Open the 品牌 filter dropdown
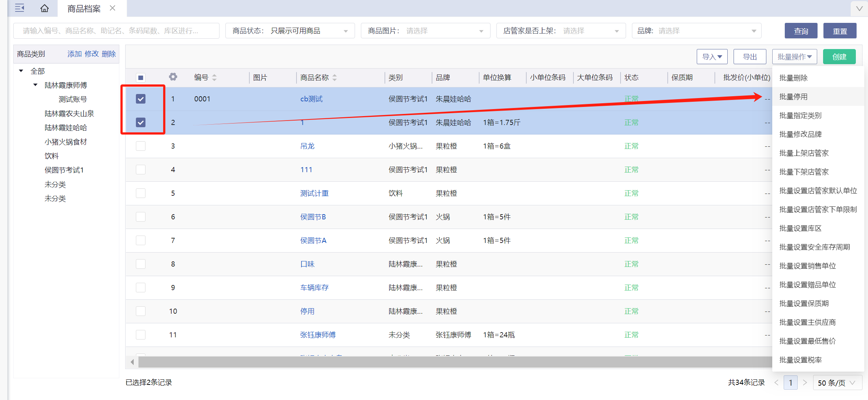The height and width of the screenshot is (400, 868). point(696,31)
